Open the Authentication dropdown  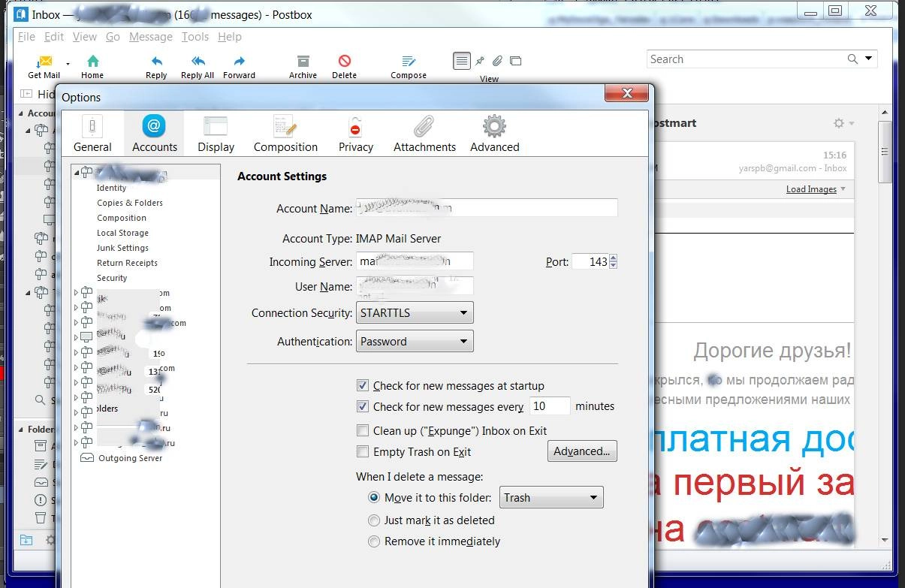(414, 342)
